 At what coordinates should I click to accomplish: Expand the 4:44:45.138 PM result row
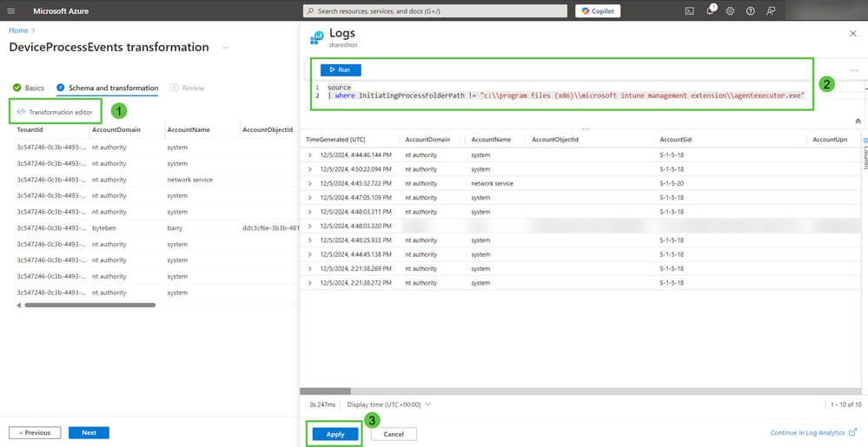tap(310, 254)
